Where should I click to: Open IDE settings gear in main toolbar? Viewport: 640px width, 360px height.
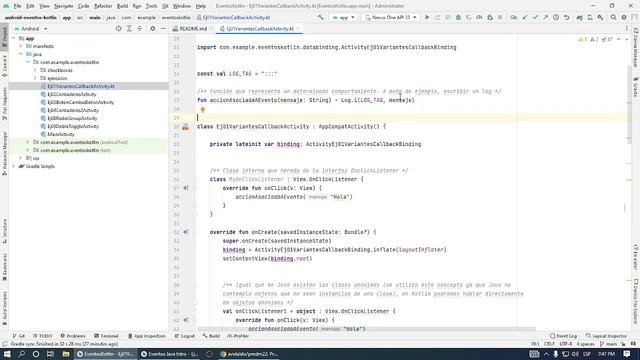(x=624, y=18)
